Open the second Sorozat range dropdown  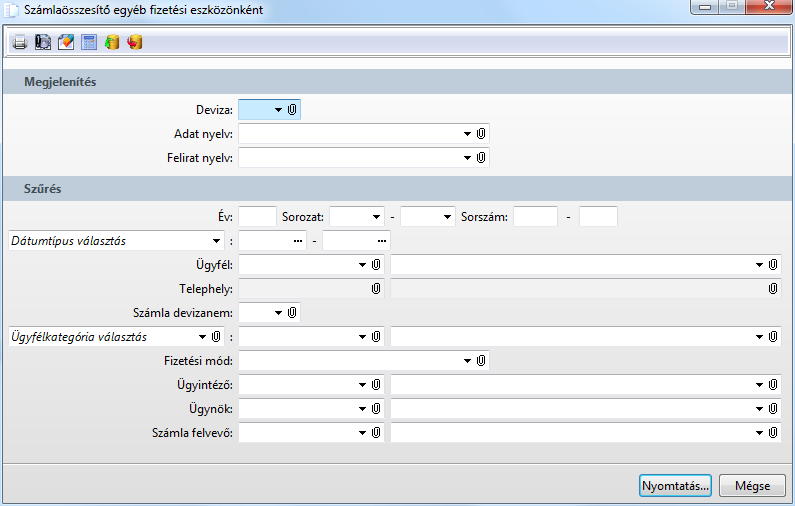(447, 217)
